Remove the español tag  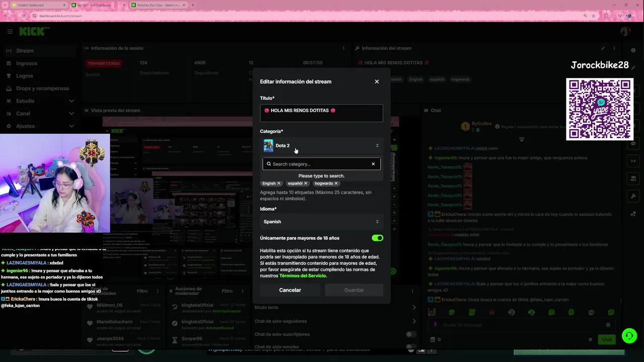click(x=305, y=184)
